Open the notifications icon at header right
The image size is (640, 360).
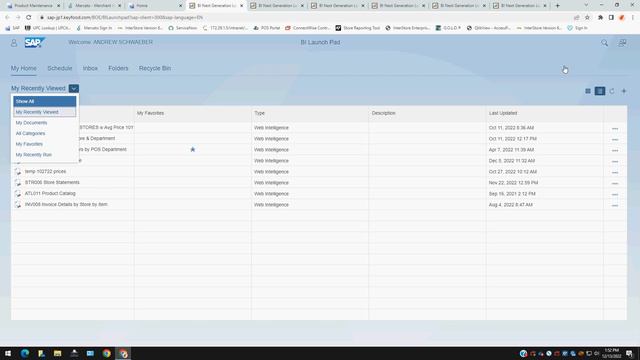pyautogui.click(x=622, y=43)
